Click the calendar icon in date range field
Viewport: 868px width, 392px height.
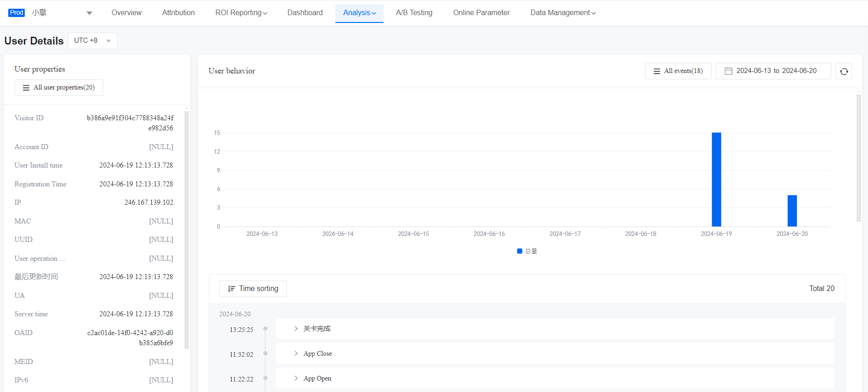(x=728, y=71)
